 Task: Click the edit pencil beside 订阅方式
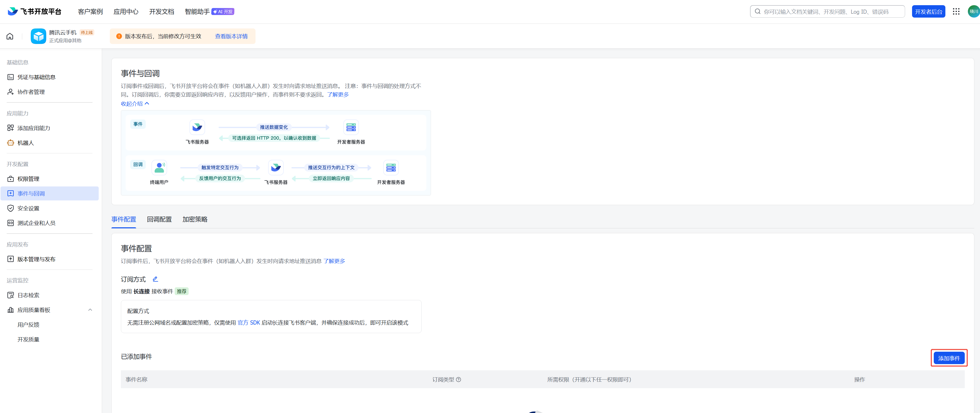point(155,279)
